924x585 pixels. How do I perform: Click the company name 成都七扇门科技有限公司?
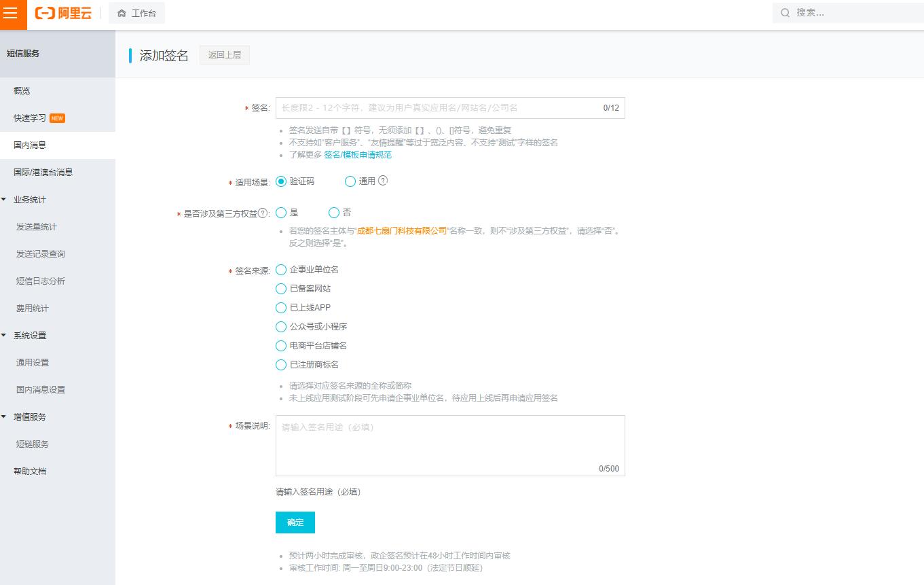pyautogui.click(x=402, y=231)
